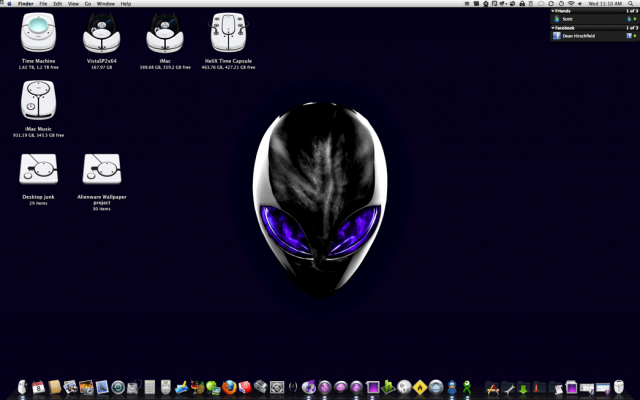Open the Time Machine drive icon
This screenshot has height=400, width=640.
pos(38,33)
